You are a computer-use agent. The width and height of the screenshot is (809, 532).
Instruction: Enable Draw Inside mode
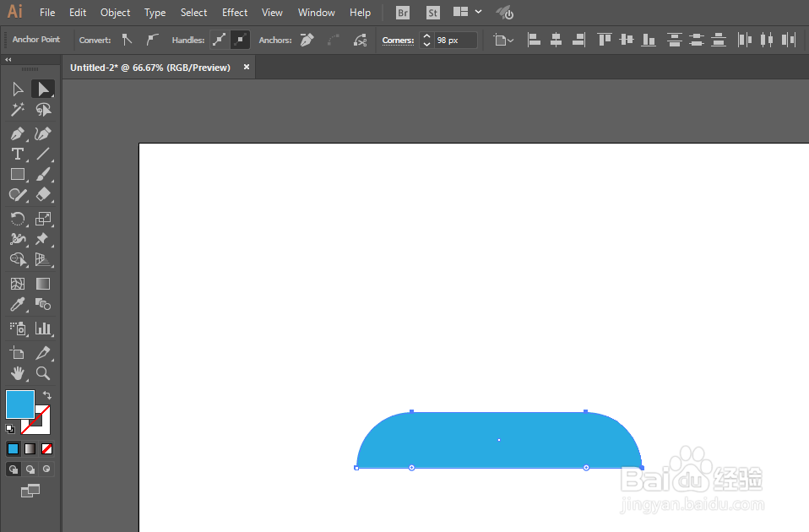(47, 469)
